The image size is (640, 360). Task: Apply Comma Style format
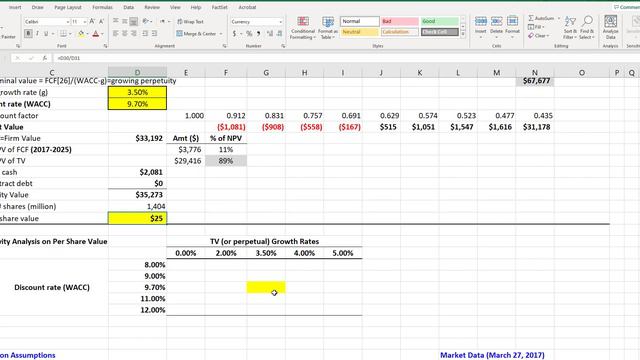(x=258, y=33)
